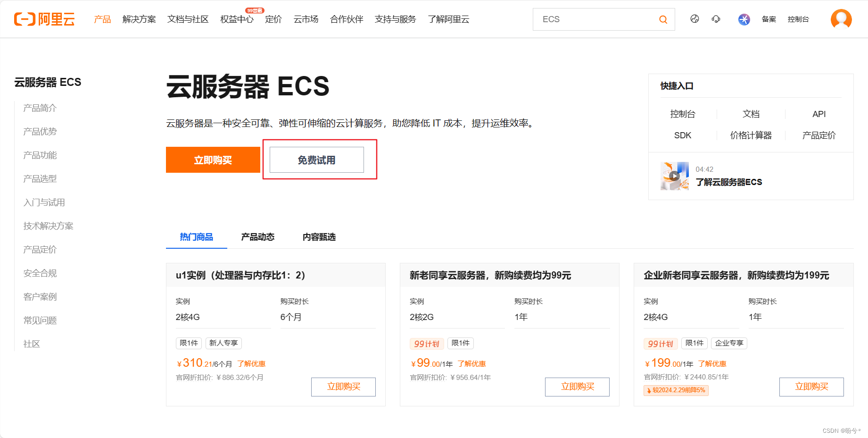Buy the 99元 2核2G offer
This screenshot has width=868, height=438.
coord(577,387)
